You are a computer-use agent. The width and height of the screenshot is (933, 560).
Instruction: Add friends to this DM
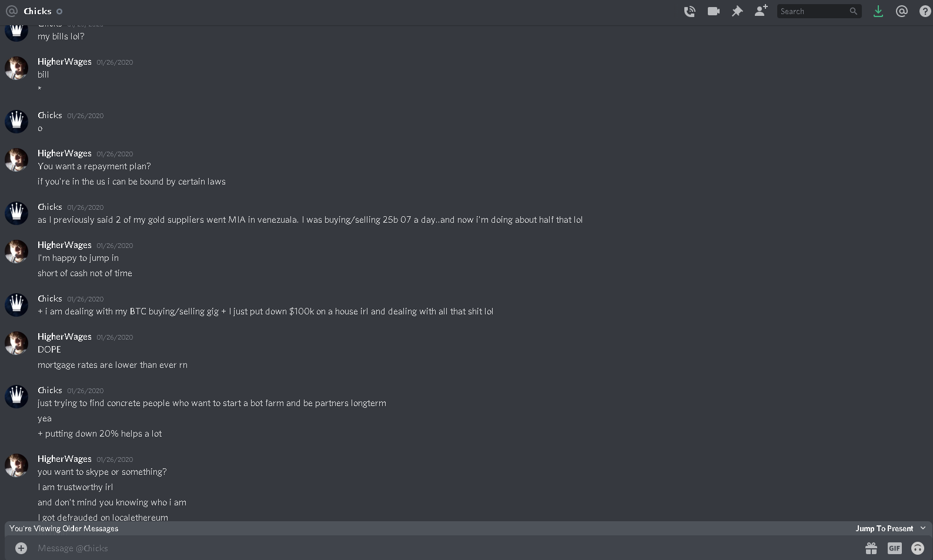(761, 11)
